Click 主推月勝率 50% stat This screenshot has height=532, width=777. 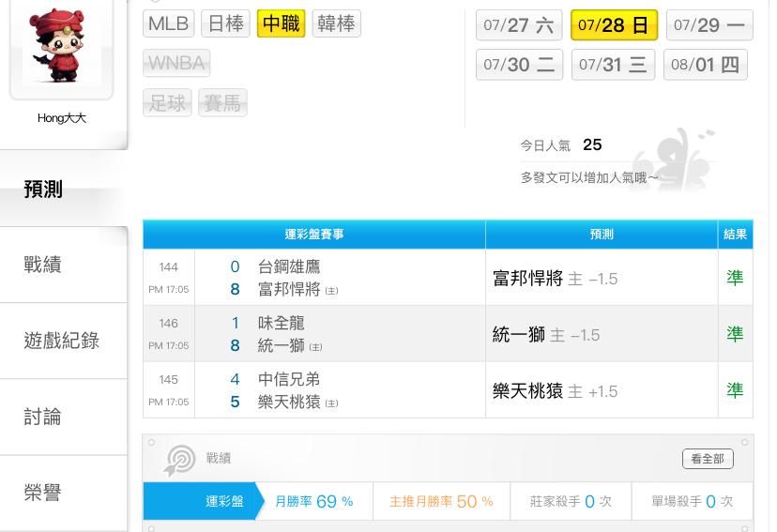[x=441, y=501]
